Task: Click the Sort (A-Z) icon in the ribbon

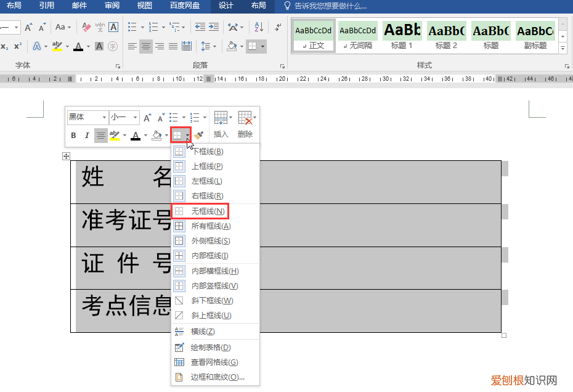Action: (259, 27)
